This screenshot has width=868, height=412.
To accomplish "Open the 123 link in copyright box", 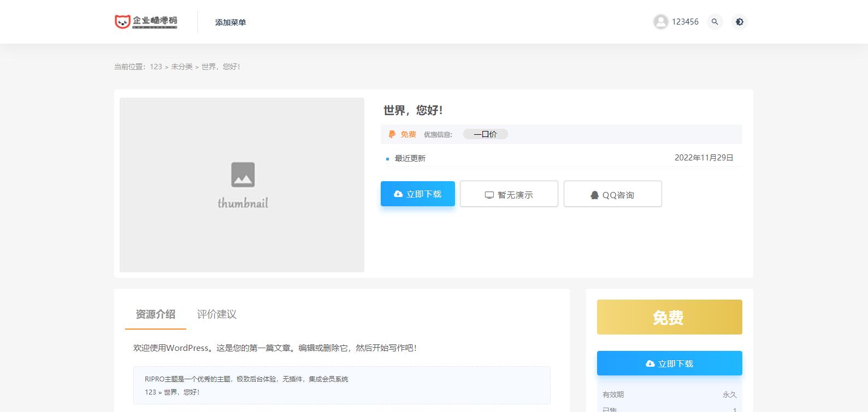I will 150,392.
